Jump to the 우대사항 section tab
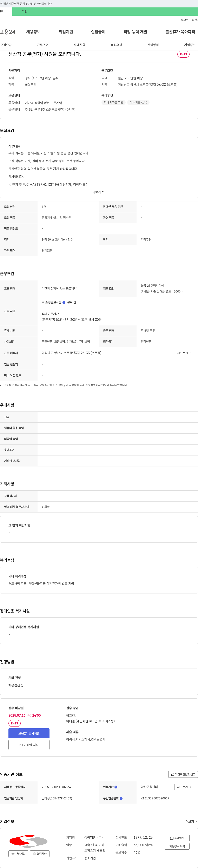This screenshot has width=198, height=868. (x=79, y=45)
